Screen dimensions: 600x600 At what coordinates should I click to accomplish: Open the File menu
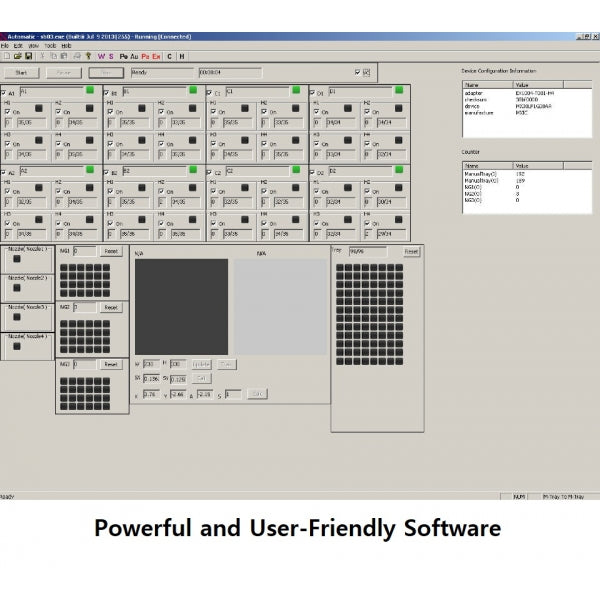coord(4,45)
